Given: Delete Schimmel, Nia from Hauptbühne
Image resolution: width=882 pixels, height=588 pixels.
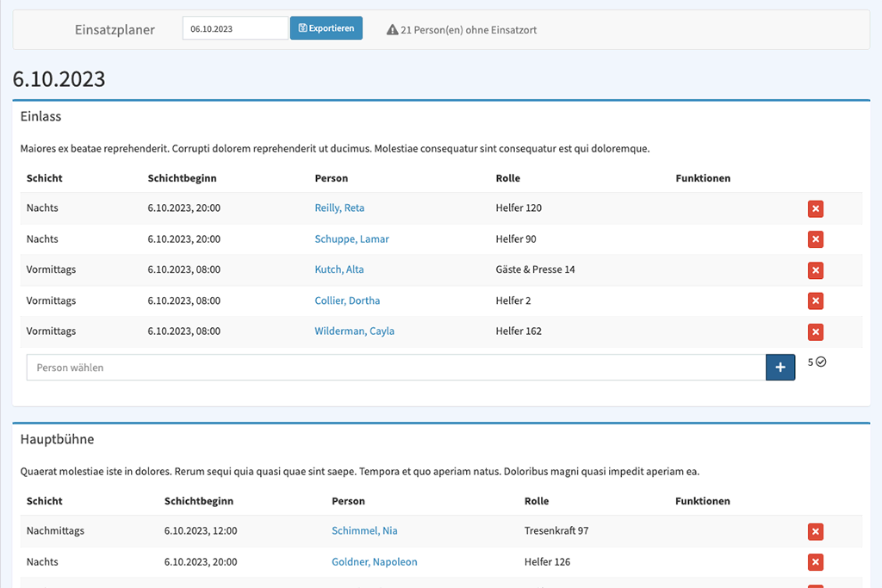Looking at the screenshot, I should [815, 531].
